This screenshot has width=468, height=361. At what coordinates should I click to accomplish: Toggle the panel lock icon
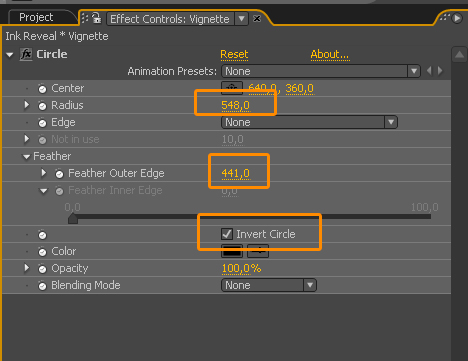point(96,18)
